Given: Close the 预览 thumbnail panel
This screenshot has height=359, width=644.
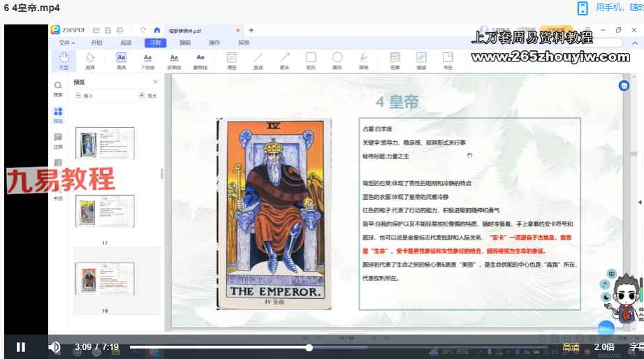Looking at the screenshot, I should [156, 82].
